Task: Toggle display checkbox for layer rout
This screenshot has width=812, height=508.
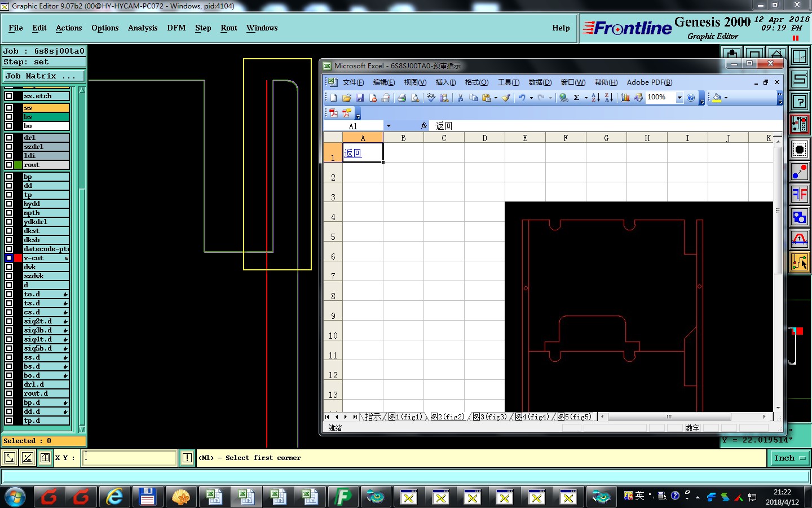Action: (x=9, y=165)
